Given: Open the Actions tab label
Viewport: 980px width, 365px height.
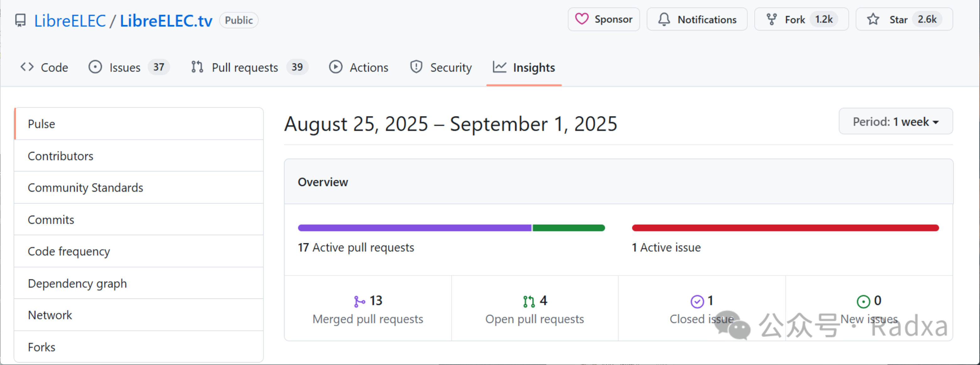Looking at the screenshot, I should point(369,67).
